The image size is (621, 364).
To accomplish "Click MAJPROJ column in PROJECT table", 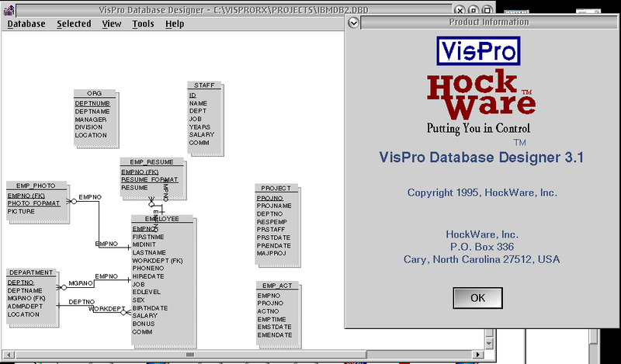I will coord(271,253).
